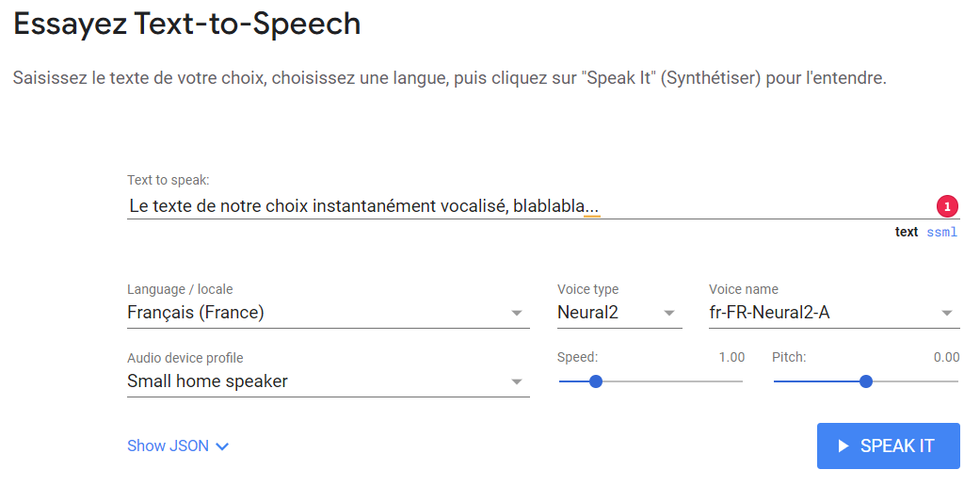Viewport: 980px width, 486px height.
Task: Click the Pitch slider handle
Action: point(866,381)
